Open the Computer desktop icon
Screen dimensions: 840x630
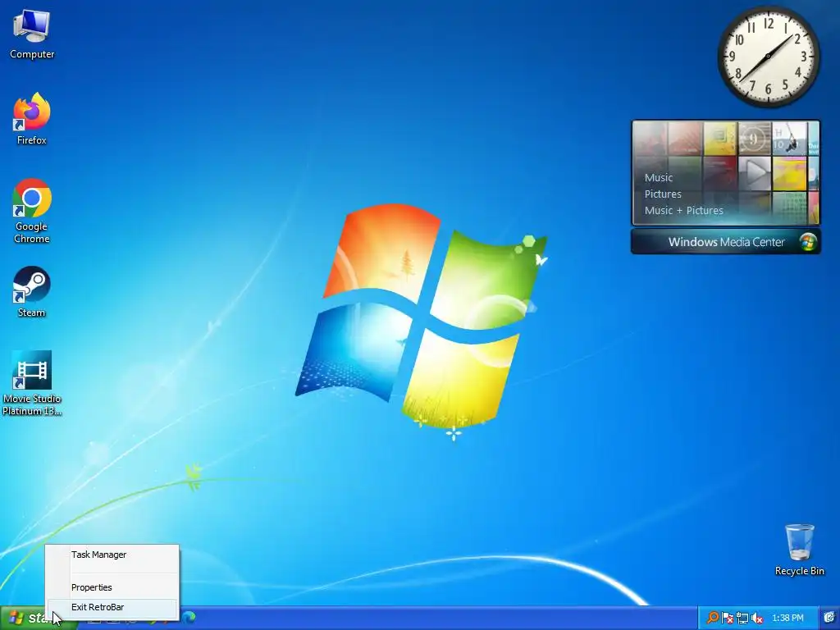[x=32, y=34]
